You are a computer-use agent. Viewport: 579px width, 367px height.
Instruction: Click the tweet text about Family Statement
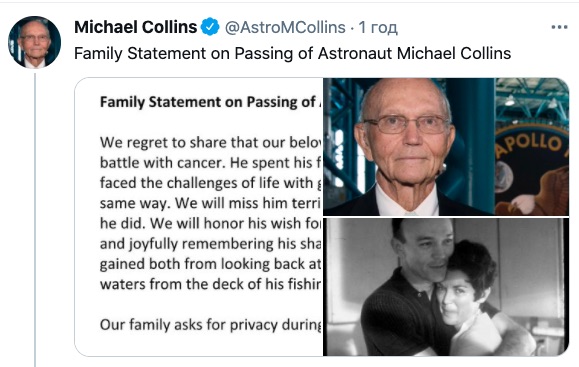point(292,53)
